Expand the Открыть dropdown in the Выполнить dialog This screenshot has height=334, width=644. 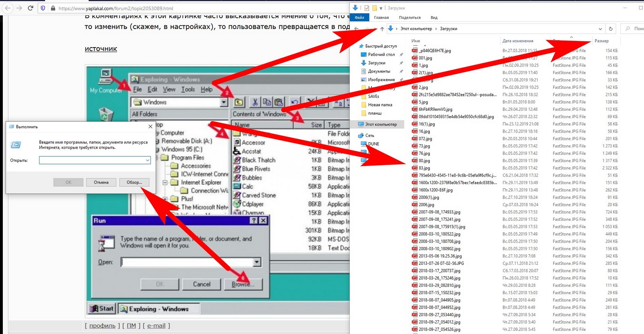[x=148, y=160]
